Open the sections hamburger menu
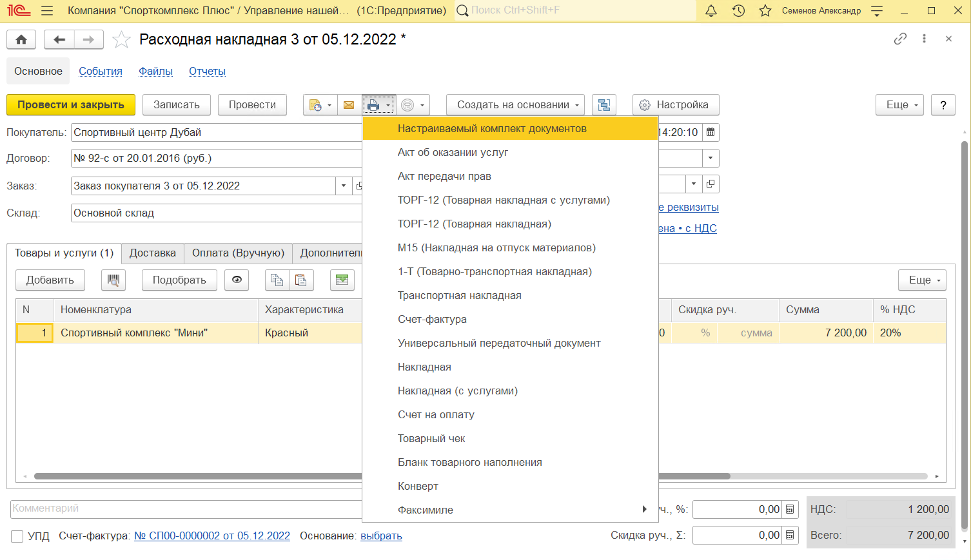The image size is (971, 560). tap(47, 11)
